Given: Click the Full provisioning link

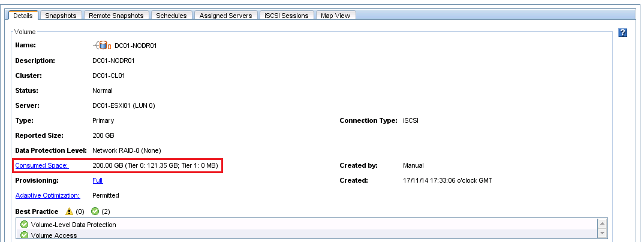Looking at the screenshot, I should (x=98, y=180).
